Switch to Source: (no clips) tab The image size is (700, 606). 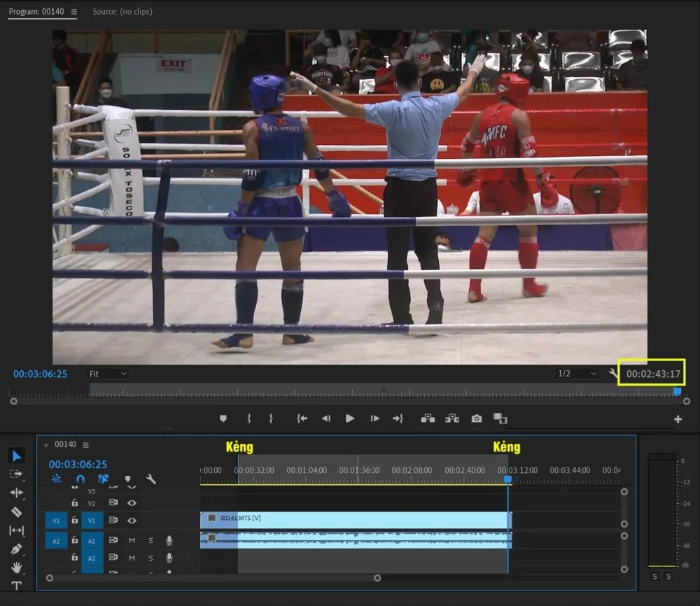tap(122, 12)
